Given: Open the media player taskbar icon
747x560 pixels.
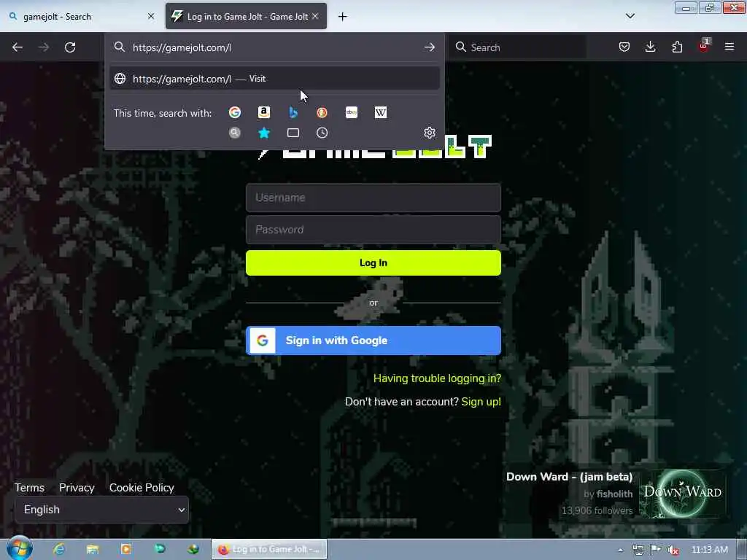Looking at the screenshot, I should [126, 549].
